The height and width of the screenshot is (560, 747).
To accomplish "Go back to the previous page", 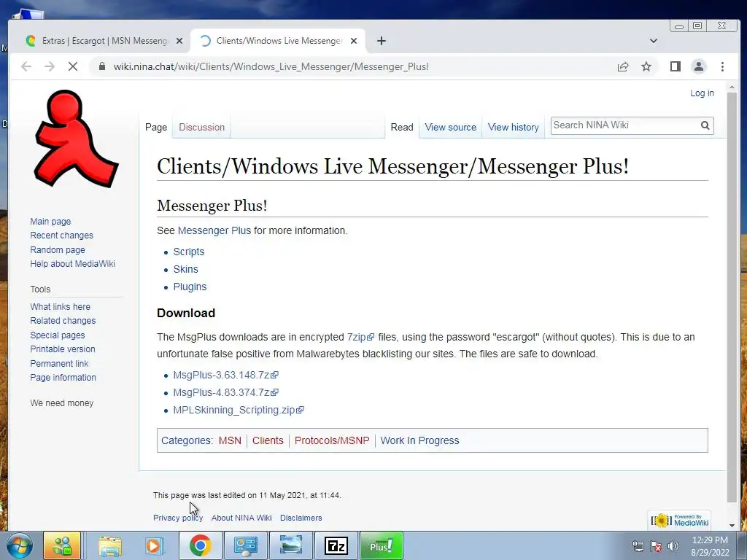I will (x=26, y=66).
